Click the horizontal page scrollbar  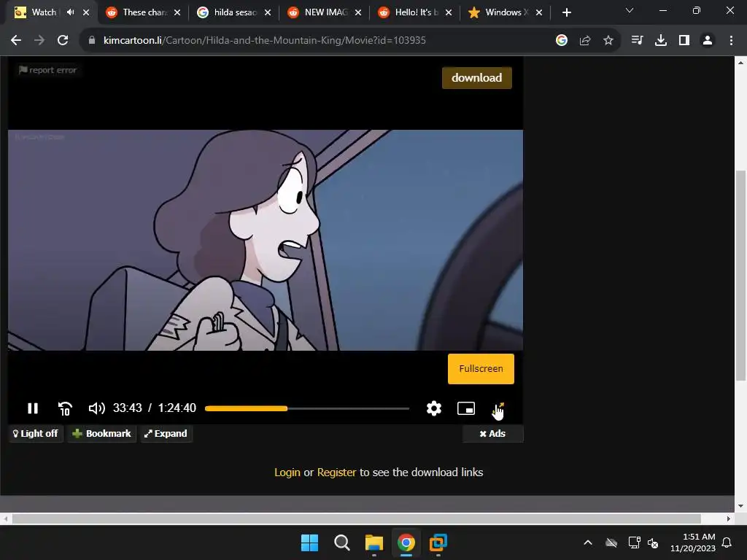(356, 518)
